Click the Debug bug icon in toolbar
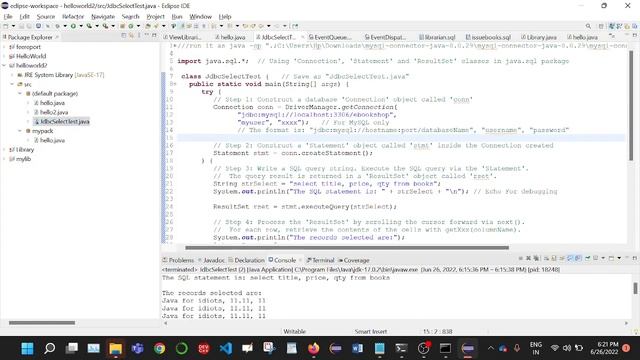Screen dimensions: 640x360 [57, 26]
